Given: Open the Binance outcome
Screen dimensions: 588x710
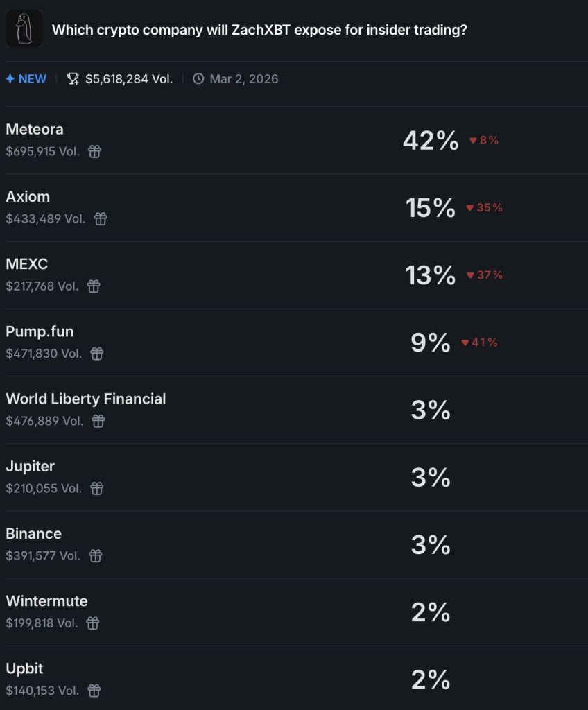Looking at the screenshot, I should pyautogui.click(x=34, y=534).
